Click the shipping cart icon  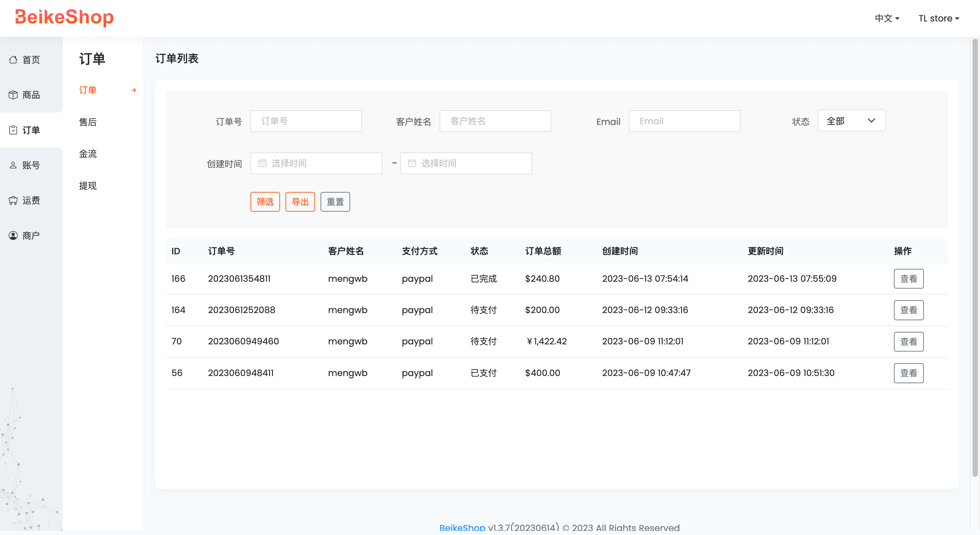coord(13,200)
